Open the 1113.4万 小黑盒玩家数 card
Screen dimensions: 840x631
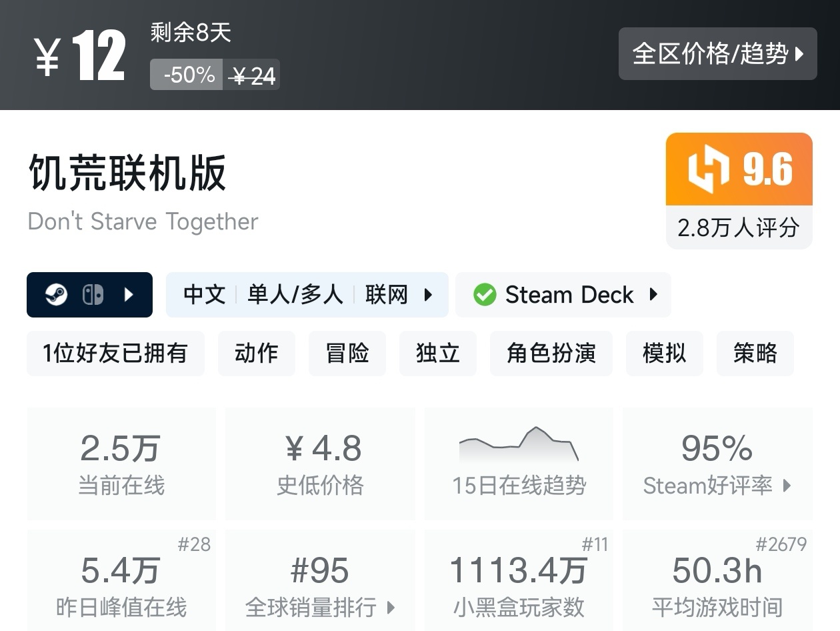519,580
